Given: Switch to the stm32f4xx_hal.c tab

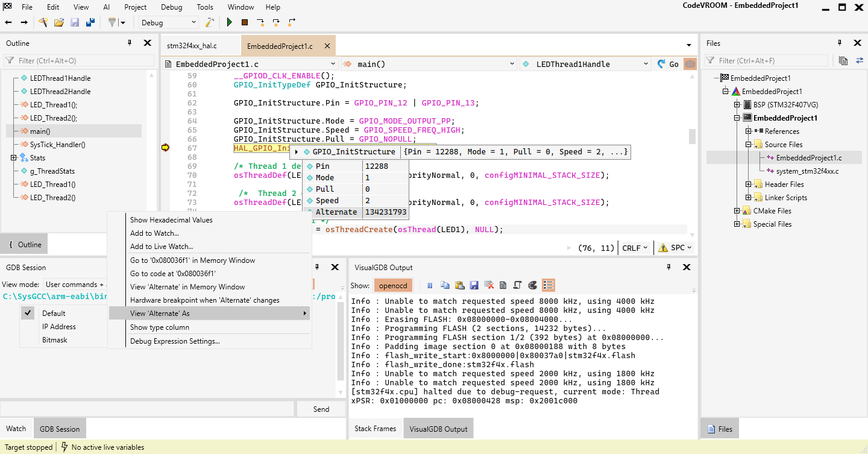Looking at the screenshot, I should pyautogui.click(x=192, y=46).
